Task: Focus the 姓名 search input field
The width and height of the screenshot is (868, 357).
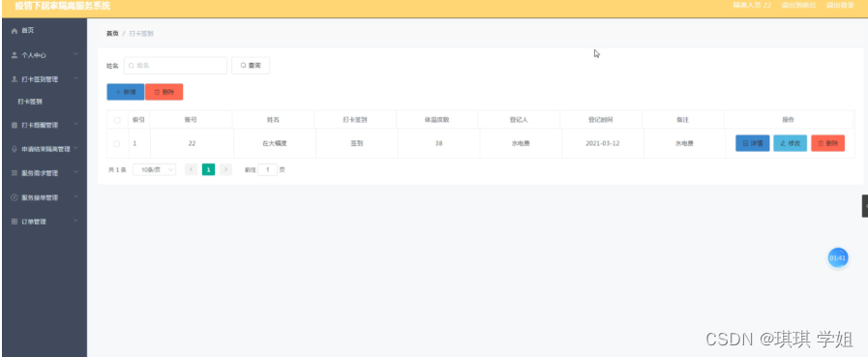Action: [175, 66]
